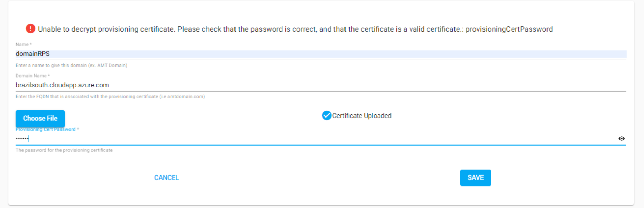Click the Domain Name field label

click(x=33, y=76)
